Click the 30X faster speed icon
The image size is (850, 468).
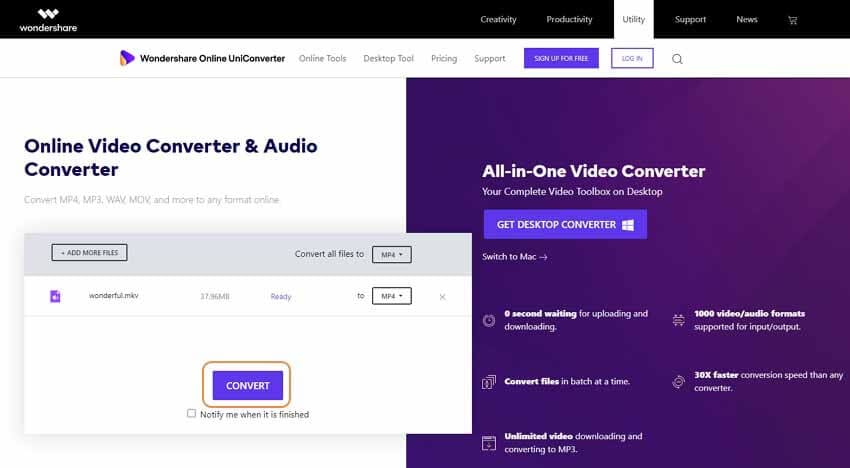pyautogui.click(x=678, y=382)
